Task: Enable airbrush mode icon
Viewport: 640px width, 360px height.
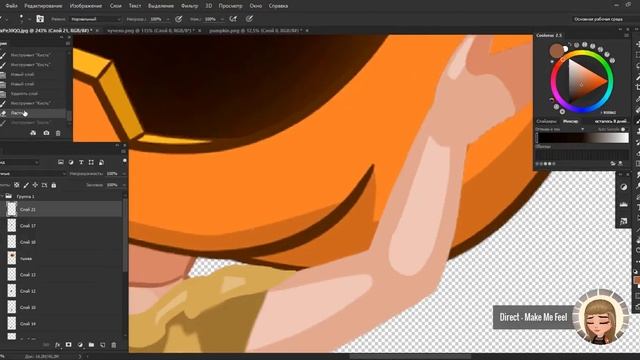Action: (233, 19)
